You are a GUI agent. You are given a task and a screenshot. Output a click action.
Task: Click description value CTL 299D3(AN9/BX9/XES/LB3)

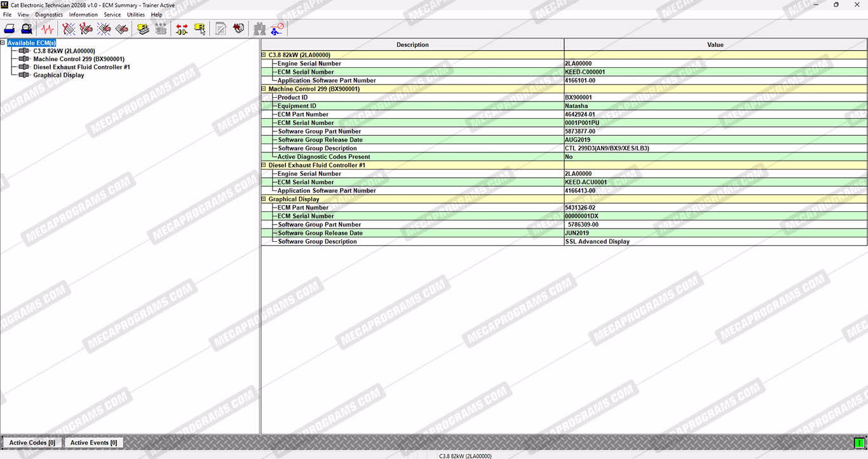tap(607, 149)
